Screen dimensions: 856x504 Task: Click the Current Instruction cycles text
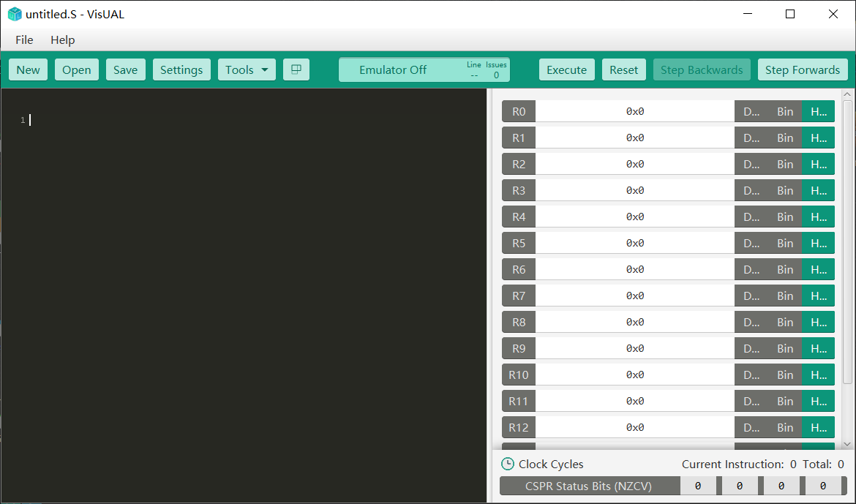(739, 464)
